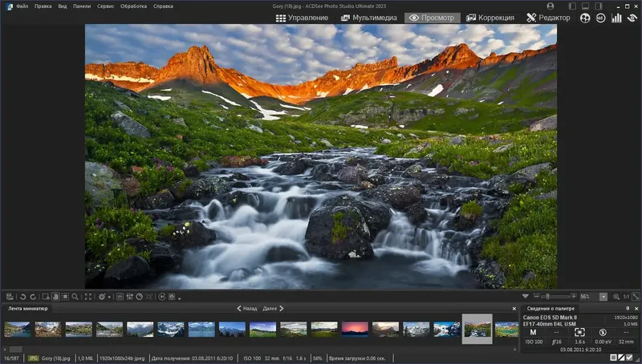Click the eye icon in top right
Viewport: 642px width, 364px height.
pyautogui.click(x=632, y=18)
